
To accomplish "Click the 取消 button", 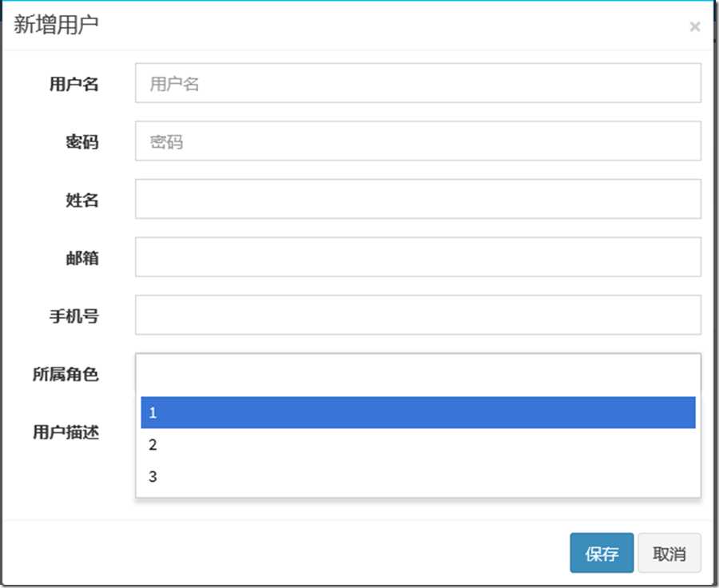I will point(669,553).
